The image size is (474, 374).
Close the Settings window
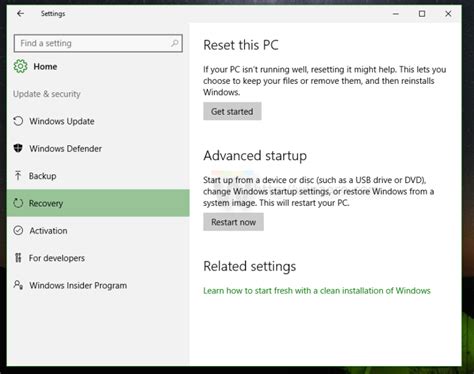coord(448,14)
